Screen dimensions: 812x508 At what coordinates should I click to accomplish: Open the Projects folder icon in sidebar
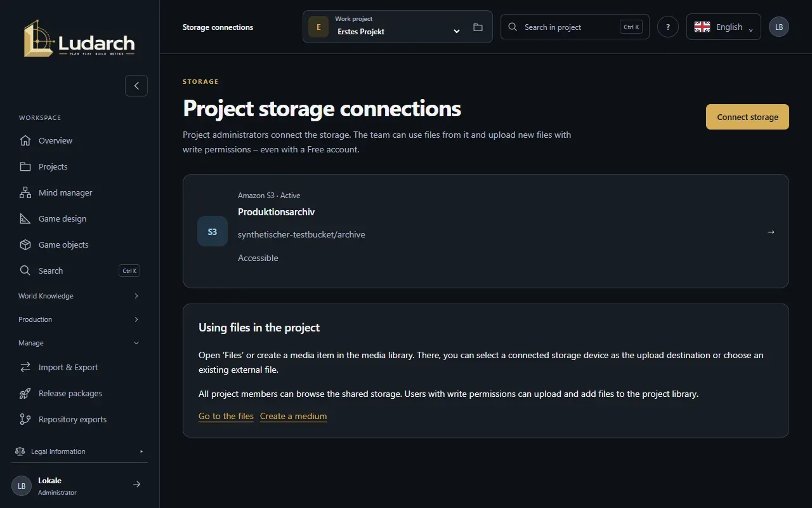(25, 166)
